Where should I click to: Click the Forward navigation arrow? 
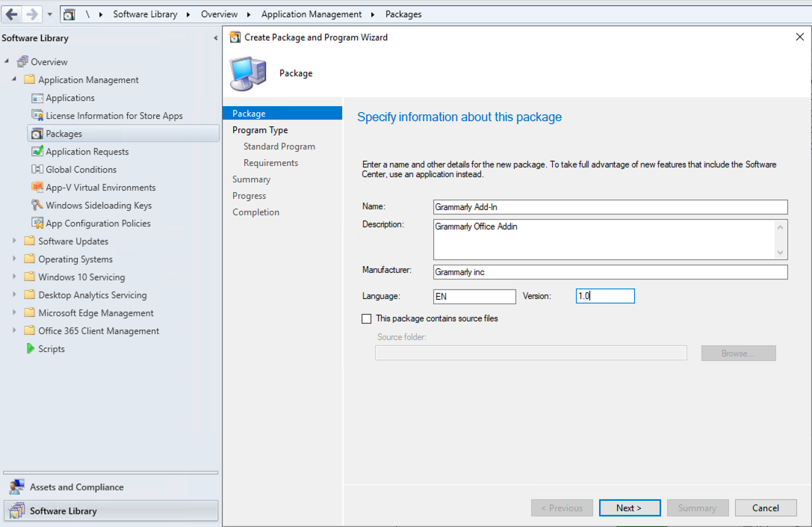(x=31, y=14)
